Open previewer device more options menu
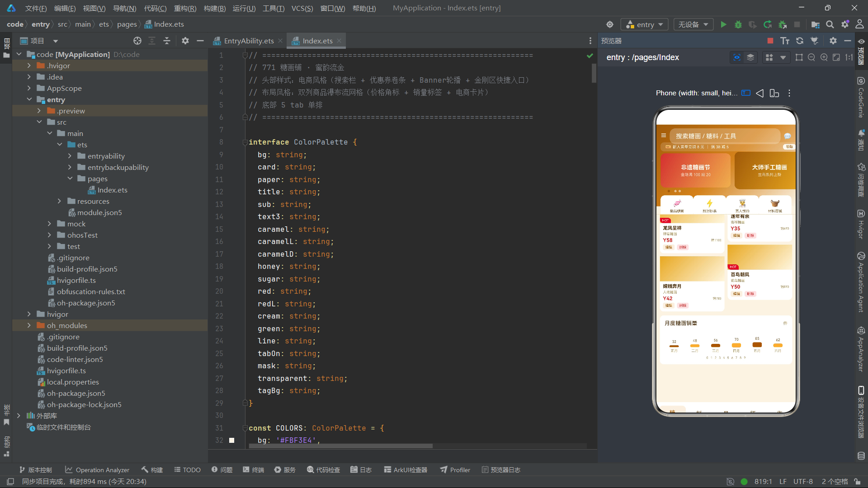The image size is (868, 488). pyautogui.click(x=789, y=93)
